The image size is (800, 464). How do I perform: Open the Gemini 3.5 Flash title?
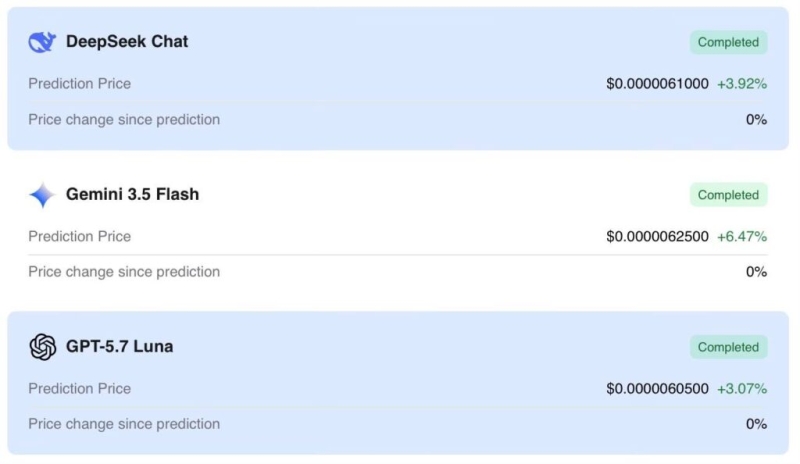(132, 194)
